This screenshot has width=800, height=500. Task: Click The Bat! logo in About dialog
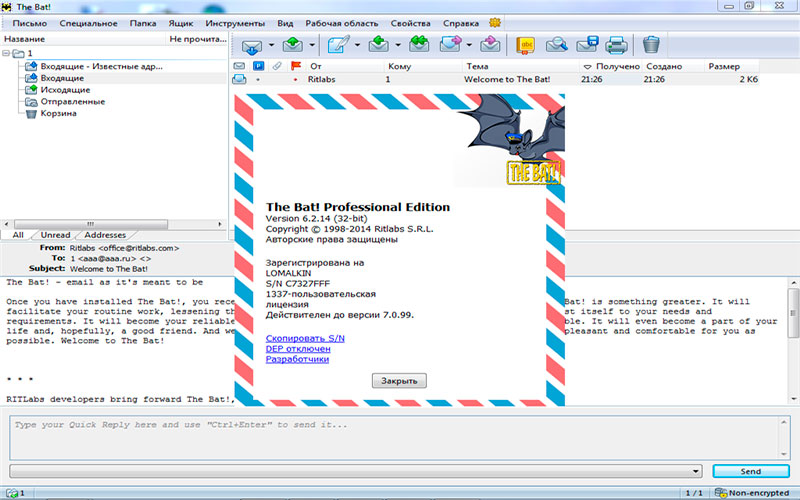(x=534, y=173)
